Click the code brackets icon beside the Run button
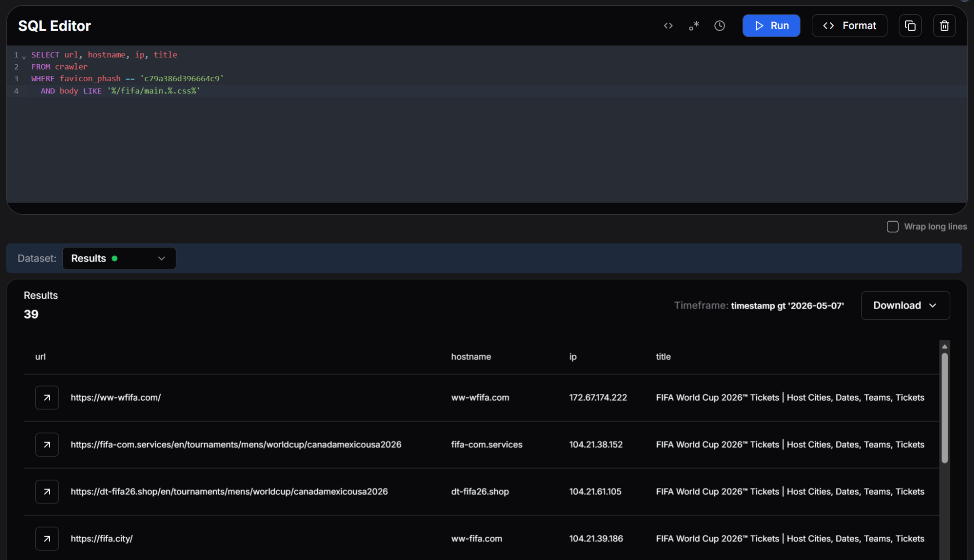Screen dimensions: 974x560 pos(668,26)
